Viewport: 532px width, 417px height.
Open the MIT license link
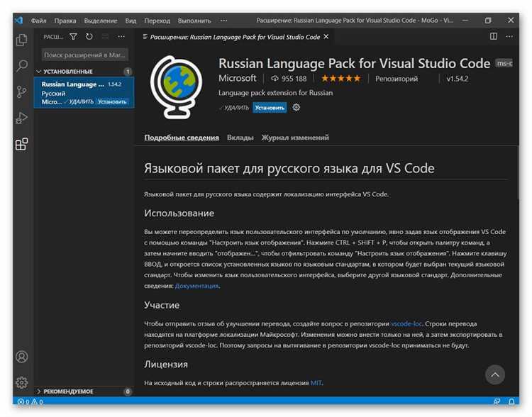coord(316,383)
